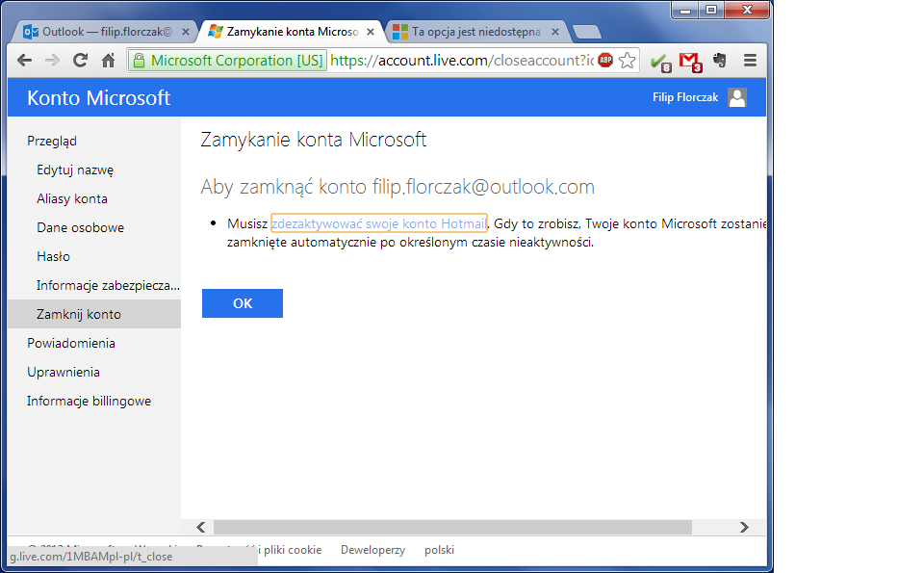This screenshot has width=924, height=573.
Task: Click the account.live.com address bar
Action: coord(462,60)
